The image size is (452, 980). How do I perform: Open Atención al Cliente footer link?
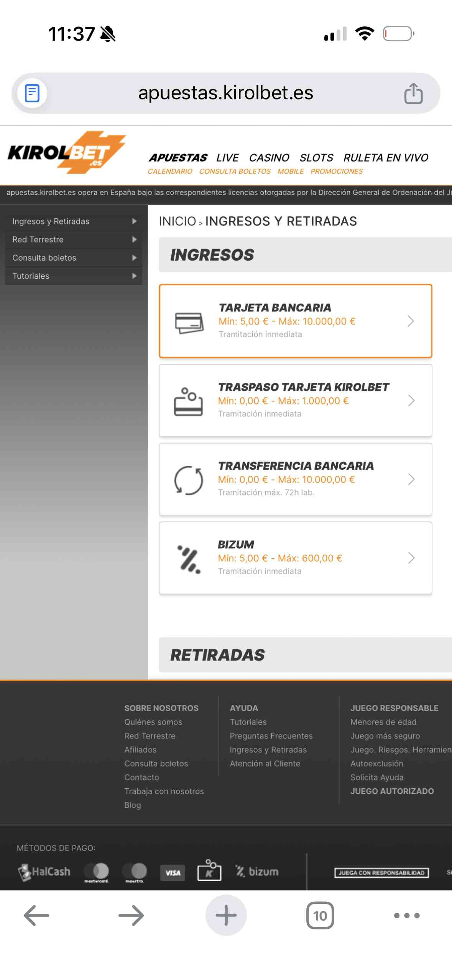[x=265, y=763]
